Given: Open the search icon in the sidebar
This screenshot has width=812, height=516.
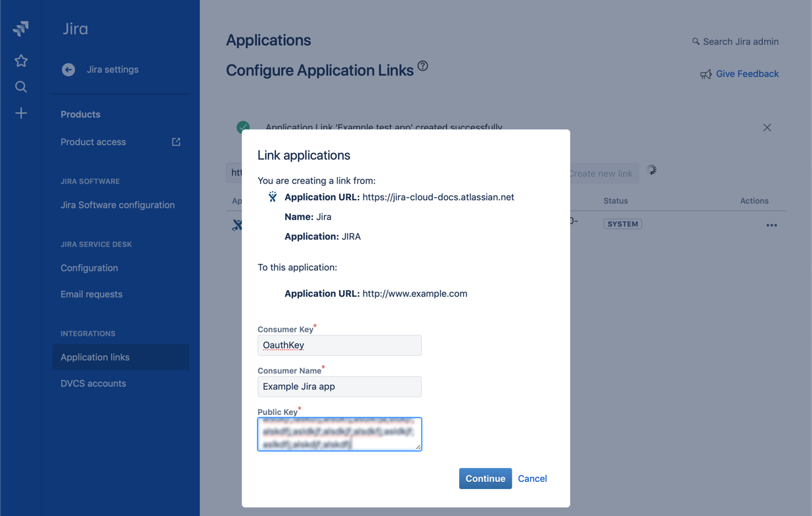Looking at the screenshot, I should tap(20, 86).
